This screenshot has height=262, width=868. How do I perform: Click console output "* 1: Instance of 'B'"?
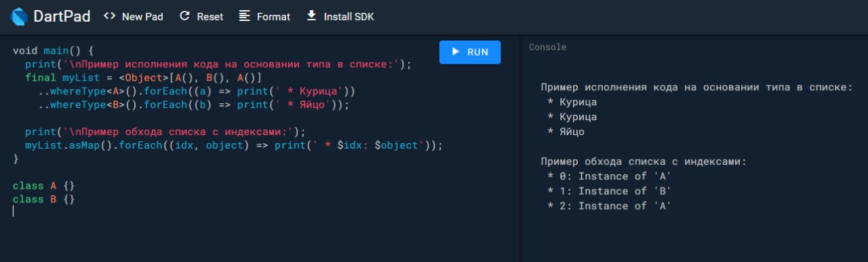[x=610, y=191]
